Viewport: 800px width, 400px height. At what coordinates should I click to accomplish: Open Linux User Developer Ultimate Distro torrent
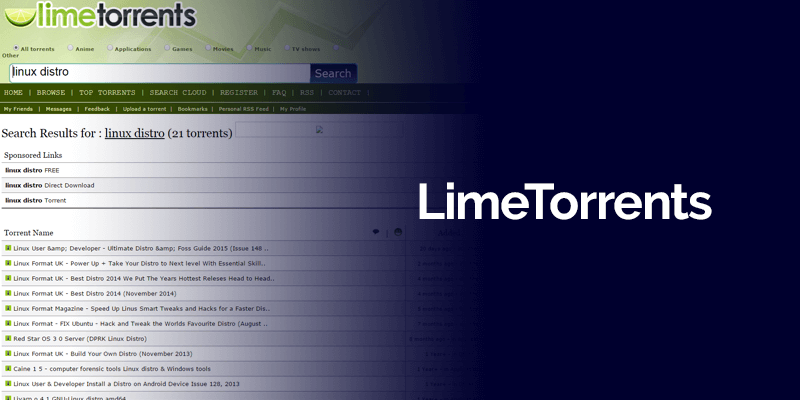pyautogui.click(x=141, y=248)
